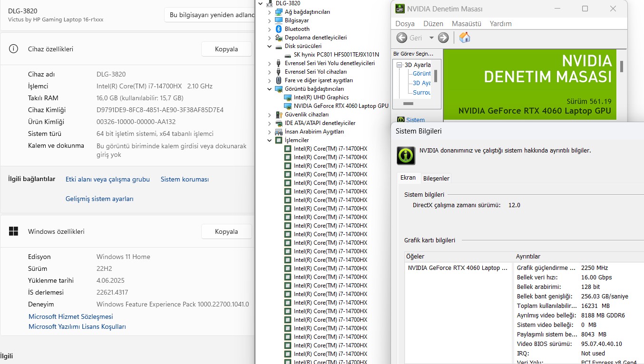This screenshot has height=364, width=644.
Task: Click the NVIDIA GeForce RTX 4060 adapter icon
Action: coord(288,106)
